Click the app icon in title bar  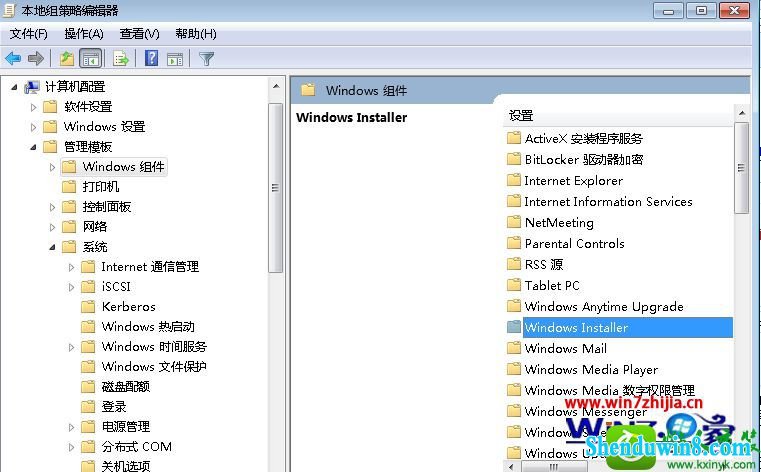(x=10, y=10)
